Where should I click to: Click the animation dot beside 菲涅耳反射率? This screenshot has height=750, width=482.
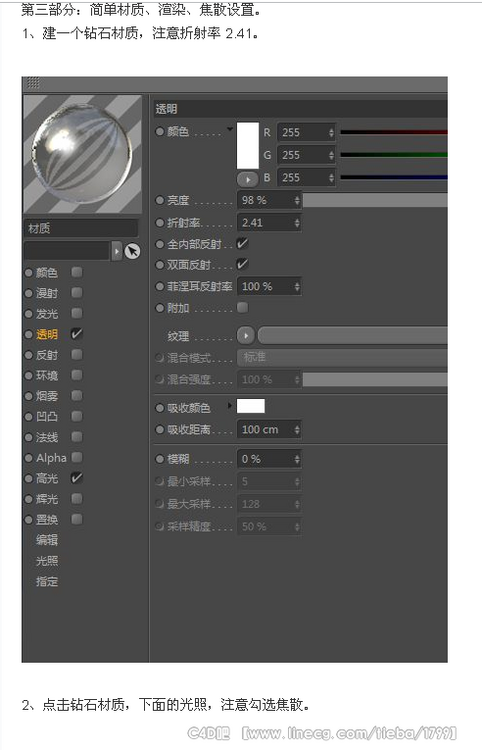tap(160, 287)
